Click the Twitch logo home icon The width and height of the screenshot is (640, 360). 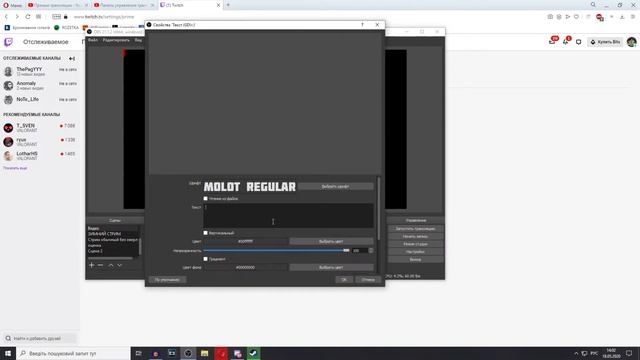click(x=8, y=42)
